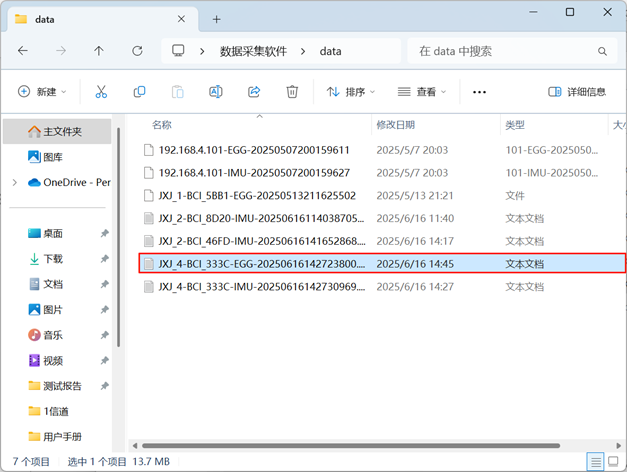The width and height of the screenshot is (627, 472).
Task: Switch to details view layout icon
Action: (596, 462)
